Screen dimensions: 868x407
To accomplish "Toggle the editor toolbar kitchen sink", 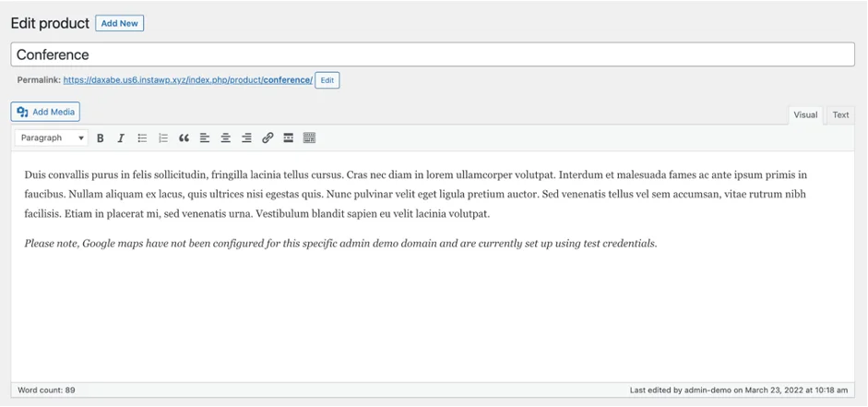I will click(309, 138).
